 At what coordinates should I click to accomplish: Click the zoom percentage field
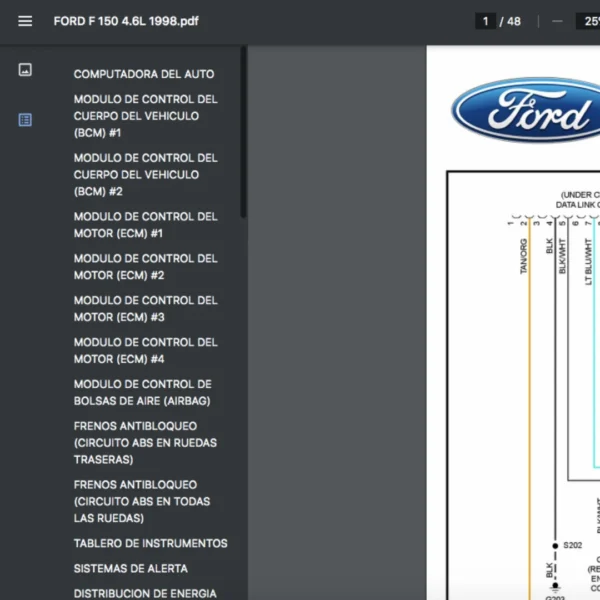(586, 21)
